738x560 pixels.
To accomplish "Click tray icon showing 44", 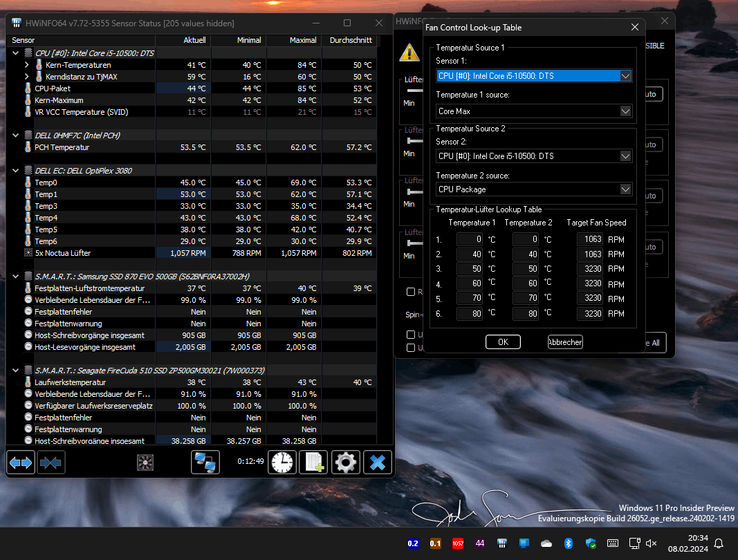I will click(x=480, y=543).
